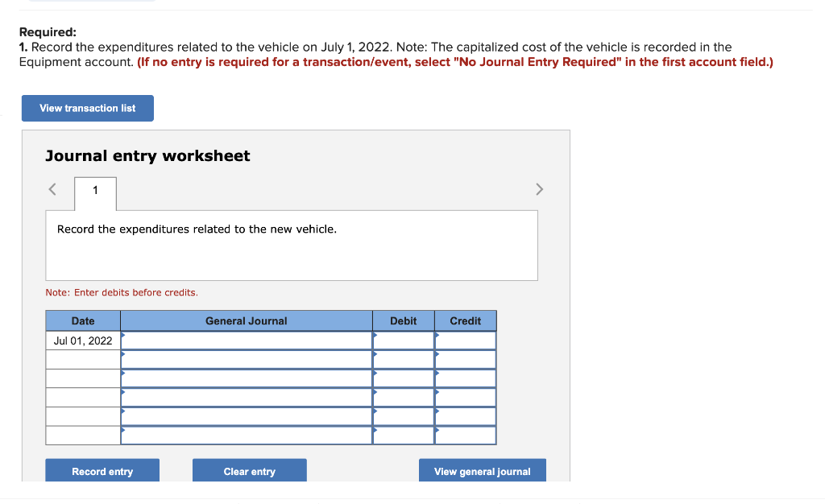Open General Journal account dropdown in second row

[247, 359]
